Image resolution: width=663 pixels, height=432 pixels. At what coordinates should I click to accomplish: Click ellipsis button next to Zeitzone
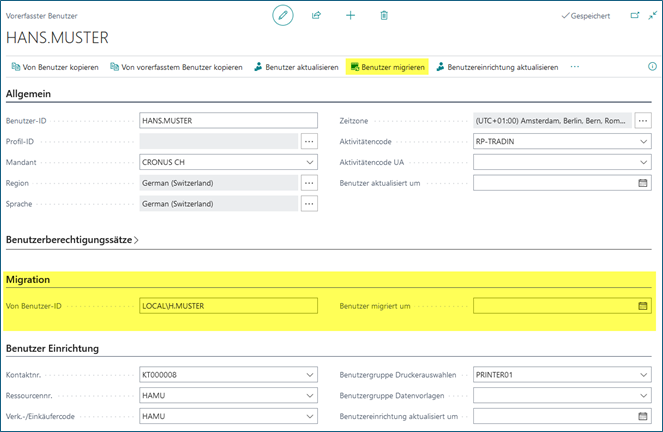(x=643, y=120)
